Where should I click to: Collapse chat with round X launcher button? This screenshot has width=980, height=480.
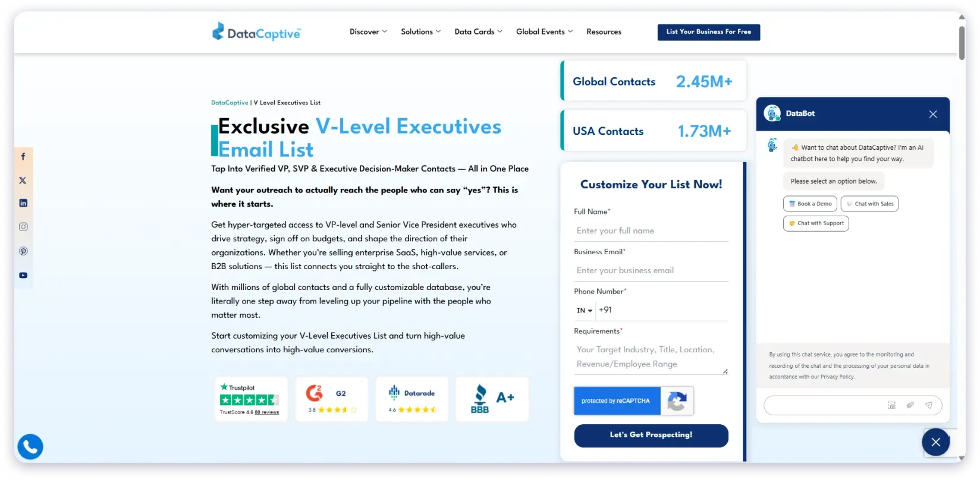pyautogui.click(x=935, y=442)
